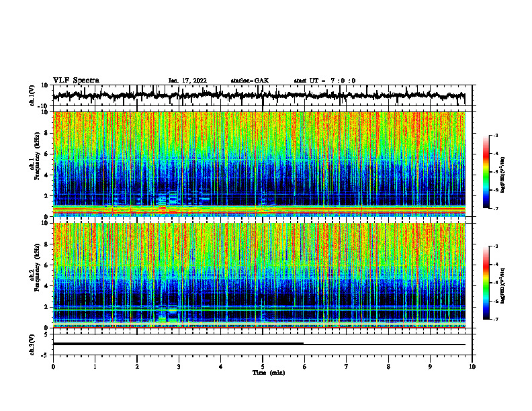532x411 pixels.
Task: Click the "2" kHz tick on ch.1 spectrogram
Action: 47,196
